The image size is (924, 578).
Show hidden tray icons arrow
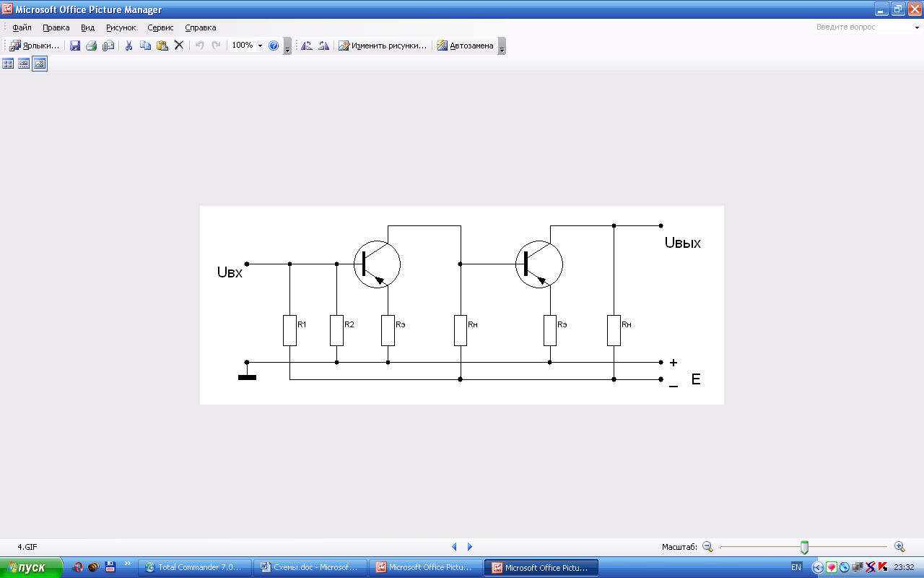tap(817, 567)
